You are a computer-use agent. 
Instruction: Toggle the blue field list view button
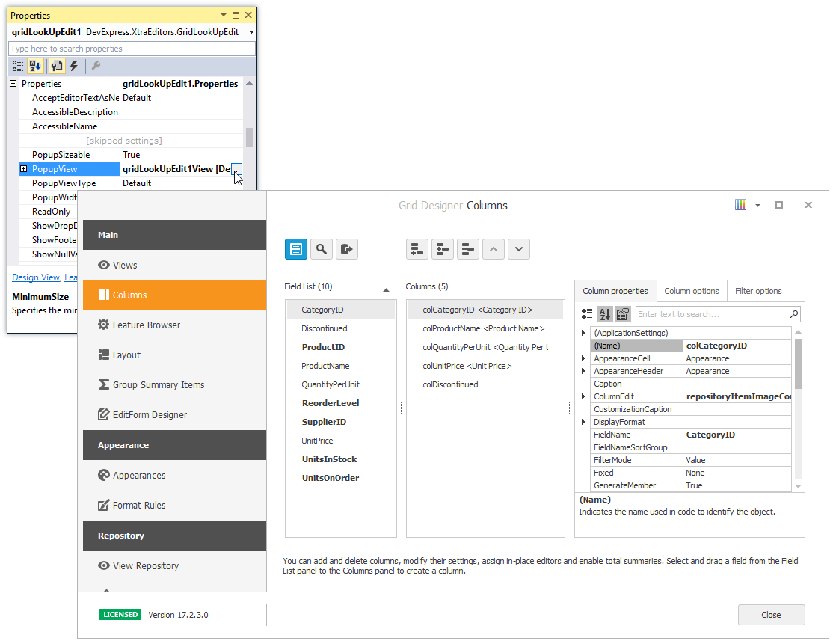coord(296,249)
